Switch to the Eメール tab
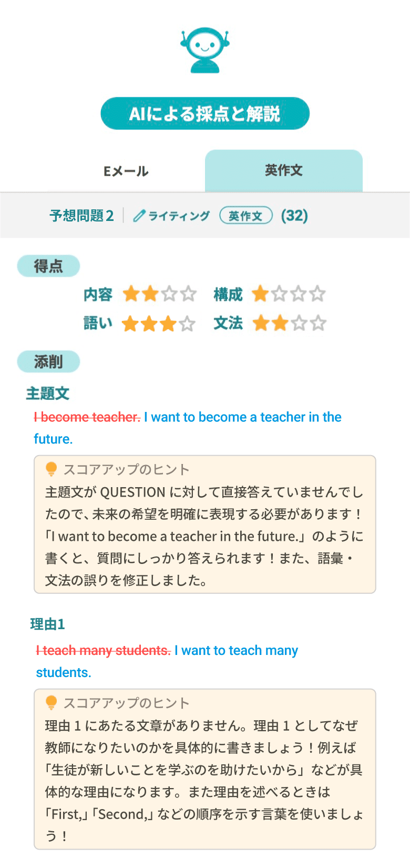 tap(126, 171)
